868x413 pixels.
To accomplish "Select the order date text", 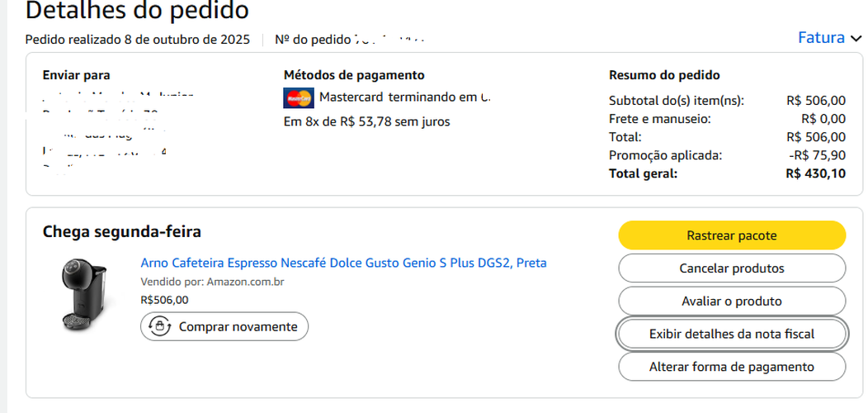I will tap(137, 39).
